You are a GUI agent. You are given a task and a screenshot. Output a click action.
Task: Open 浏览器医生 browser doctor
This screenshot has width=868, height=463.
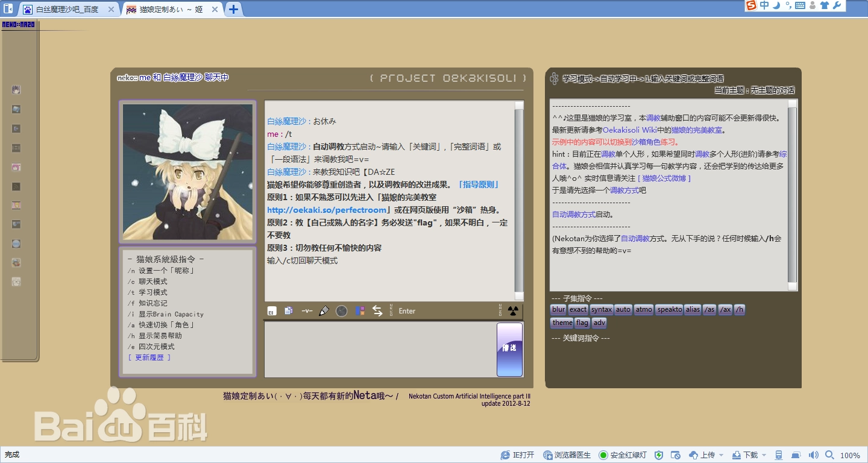tap(567, 455)
